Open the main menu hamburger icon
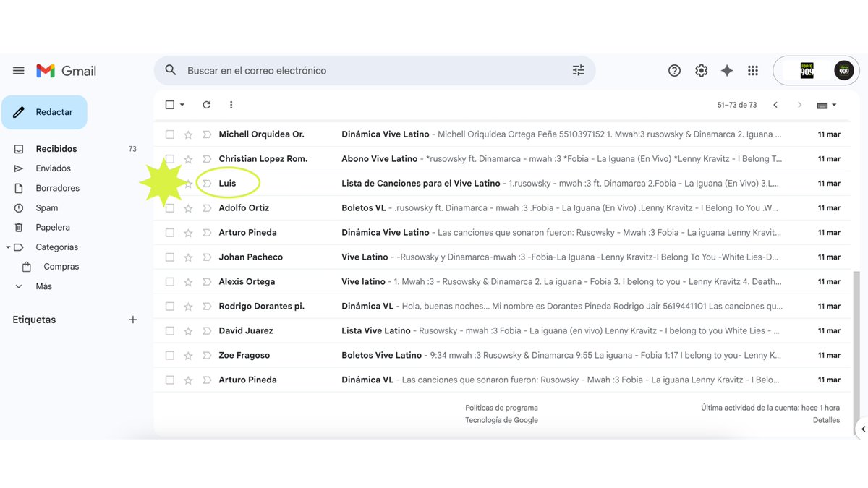 pyautogui.click(x=19, y=71)
